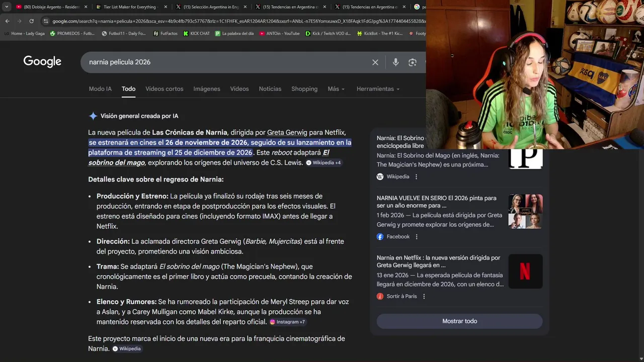Open the Wikipedia +4 sources chip
This screenshot has width=644, height=362.
click(324, 163)
